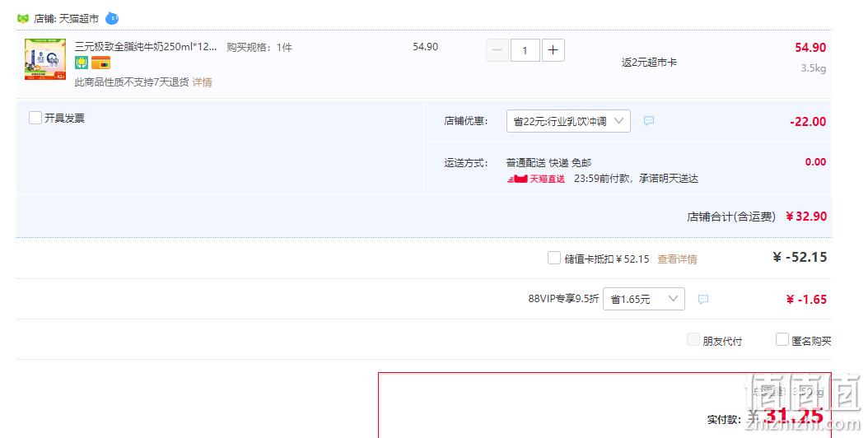The image size is (868, 438).
Task: Click the store name 天猫超市
Action: pos(78,18)
